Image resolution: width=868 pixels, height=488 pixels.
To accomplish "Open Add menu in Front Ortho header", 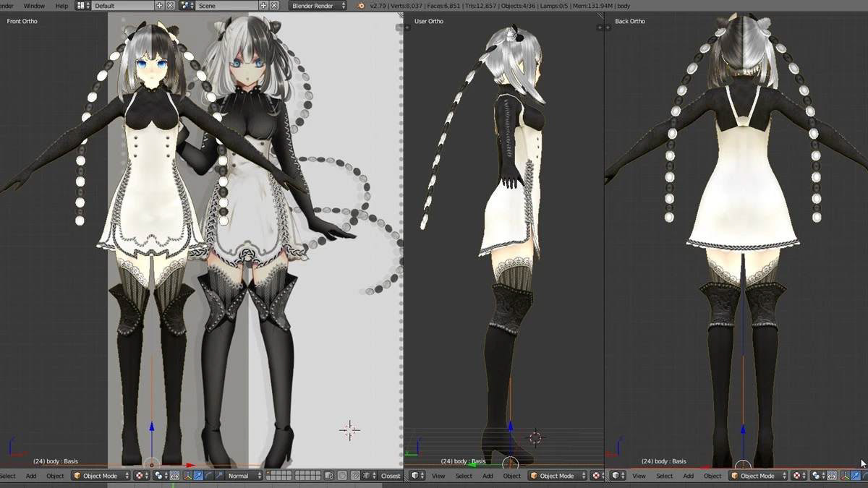I will click(x=31, y=476).
